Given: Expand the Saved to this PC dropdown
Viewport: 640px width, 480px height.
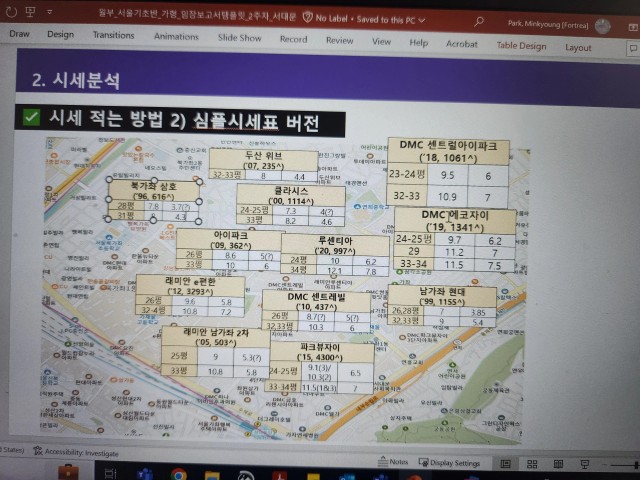Looking at the screenshot, I should click(x=422, y=20).
